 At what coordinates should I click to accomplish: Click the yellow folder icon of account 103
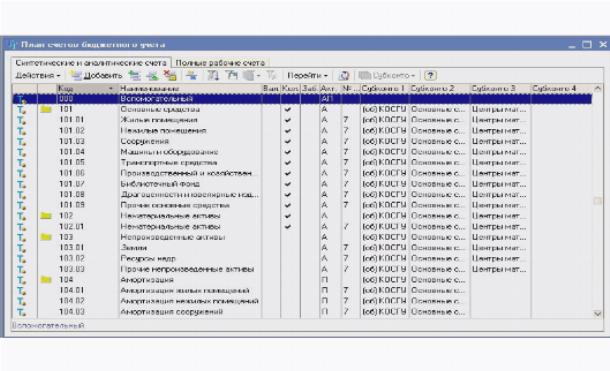click(46, 237)
